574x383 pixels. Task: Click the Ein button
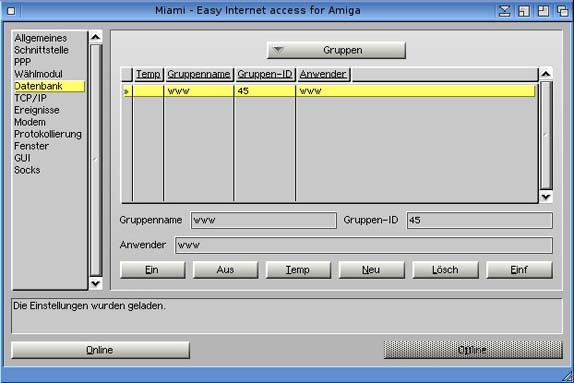pyautogui.click(x=153, y=270)
